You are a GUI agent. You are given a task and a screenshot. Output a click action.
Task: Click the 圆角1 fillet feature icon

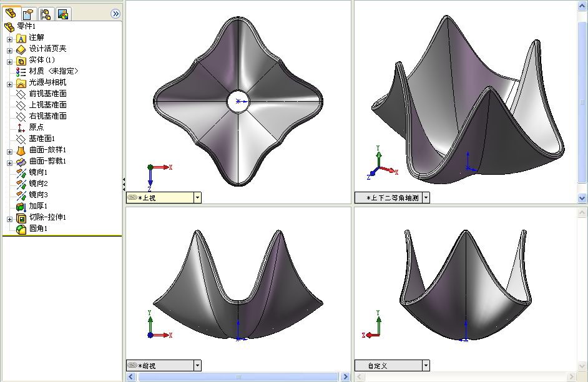pos(21,229)
